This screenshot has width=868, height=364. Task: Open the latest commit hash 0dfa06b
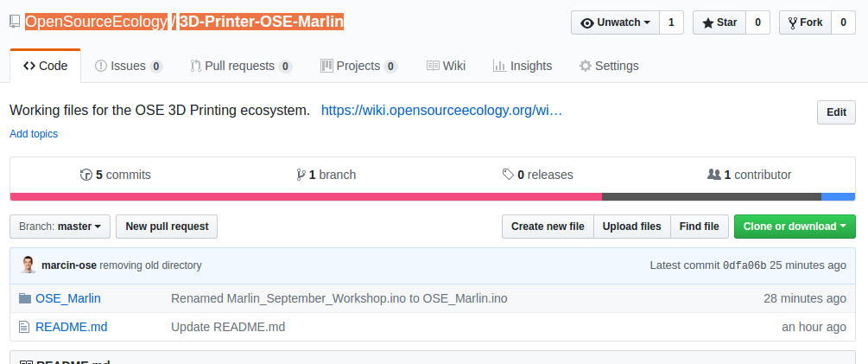pyautogui.click(x=744, y=265)
